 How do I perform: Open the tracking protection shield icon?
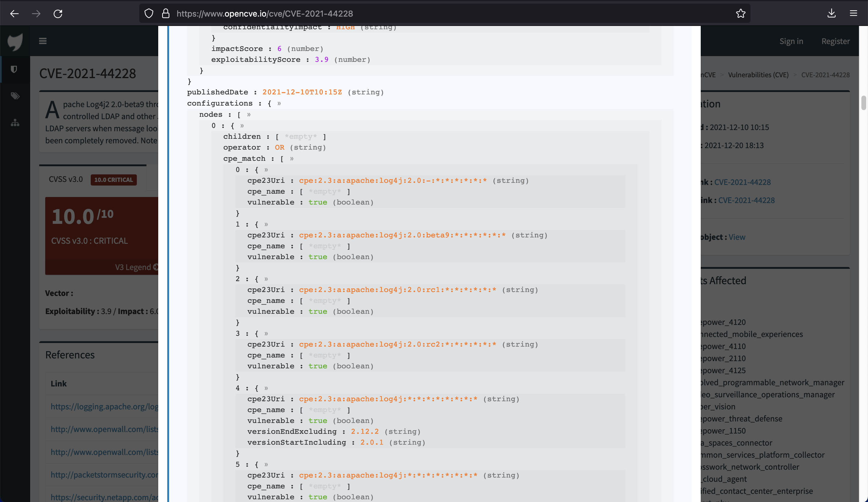pos(149,13)
